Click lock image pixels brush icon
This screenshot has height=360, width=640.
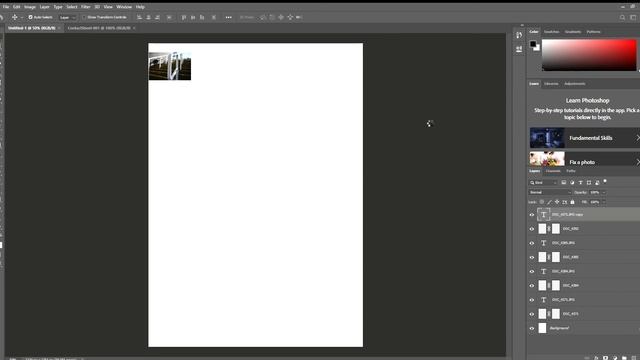click(549, 202)
